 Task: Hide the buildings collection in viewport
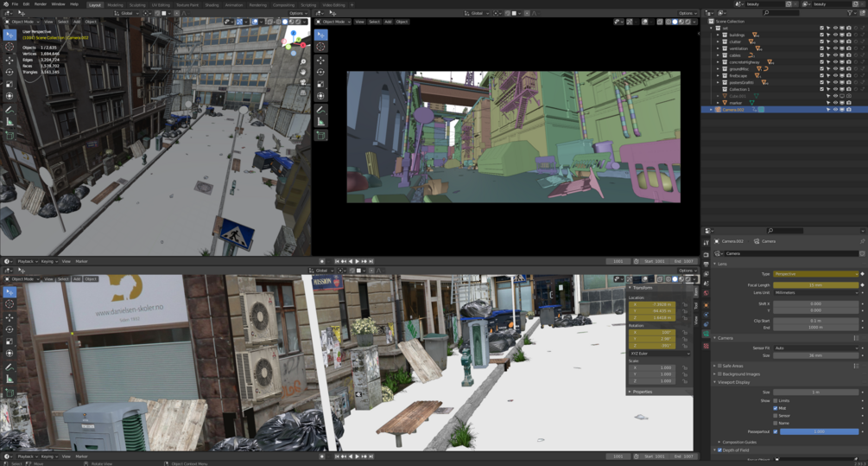tap(835, 35)
